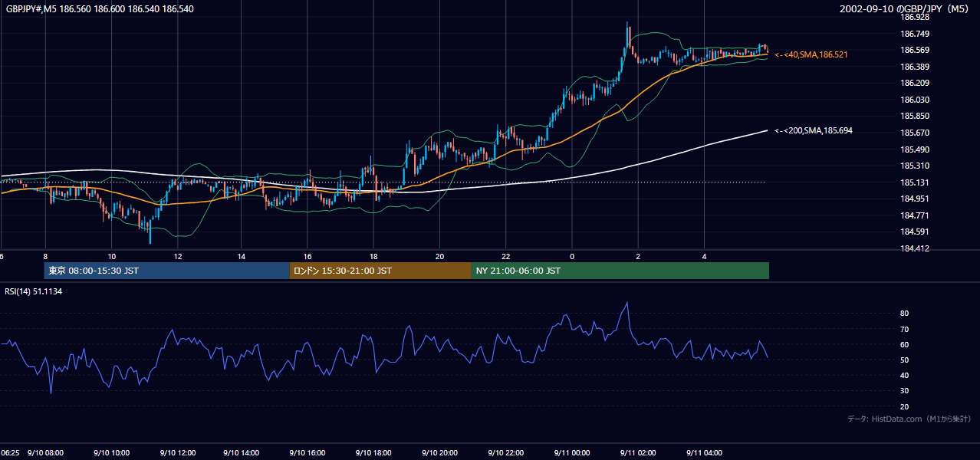Click price axis value 186.928
This screenshot has width=980, height=460.
click(x=915, y=17)
